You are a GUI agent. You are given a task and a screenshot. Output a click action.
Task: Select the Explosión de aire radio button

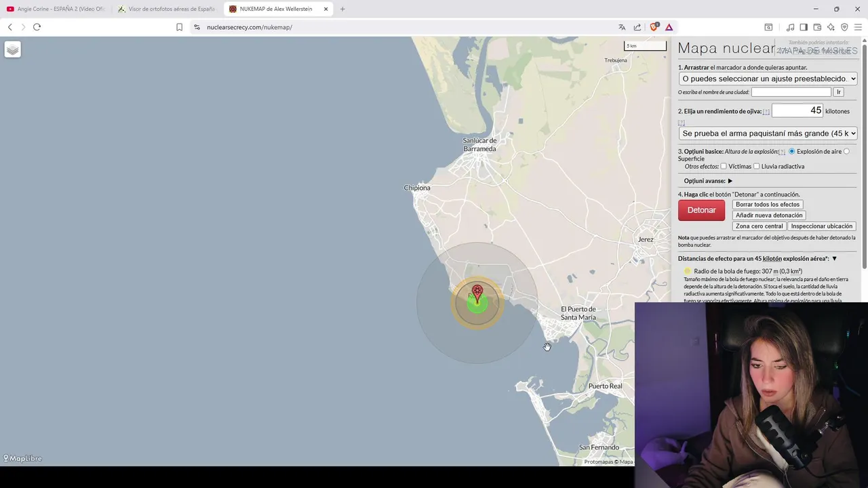[x=791, y=151]
